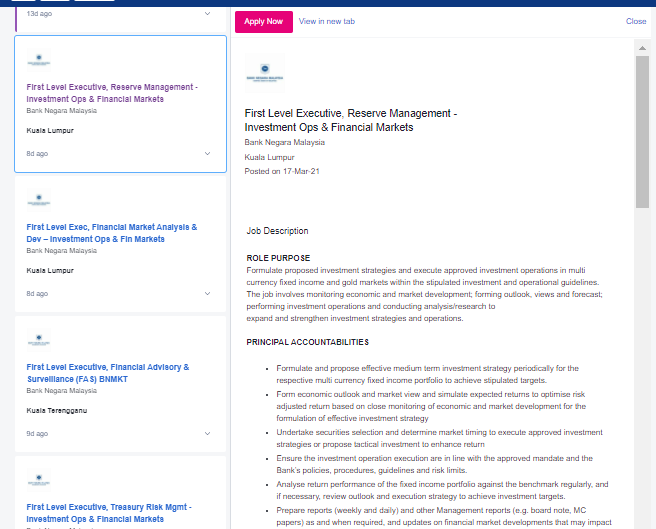Click '8d ago' on Reserve Management card

point(37,154)
